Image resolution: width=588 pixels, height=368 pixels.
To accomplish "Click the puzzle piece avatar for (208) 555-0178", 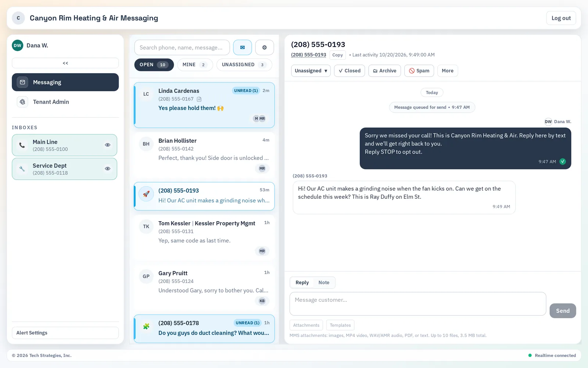I will 146,326.
